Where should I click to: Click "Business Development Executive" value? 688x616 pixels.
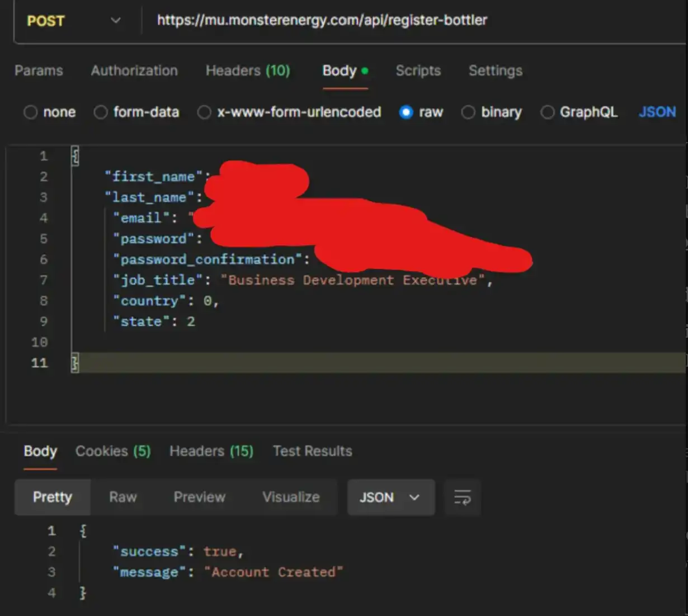(353, 280)
